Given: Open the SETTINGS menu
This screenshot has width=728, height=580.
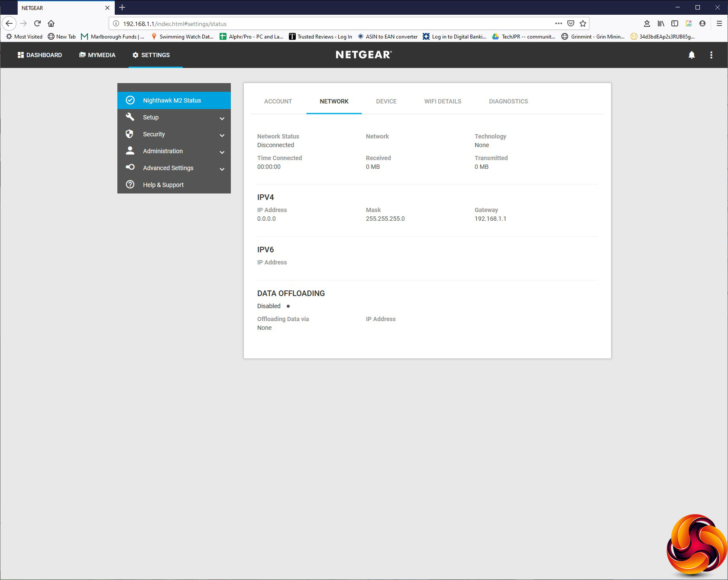Looking at the screenshot, I should coord(151,55).
